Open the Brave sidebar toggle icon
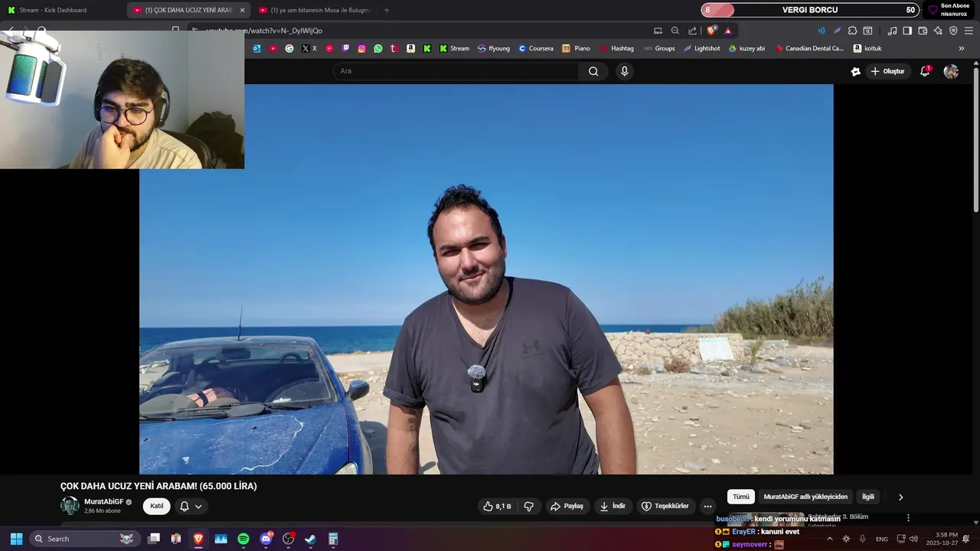Viewport: 980px width, 551px height. 907,31
